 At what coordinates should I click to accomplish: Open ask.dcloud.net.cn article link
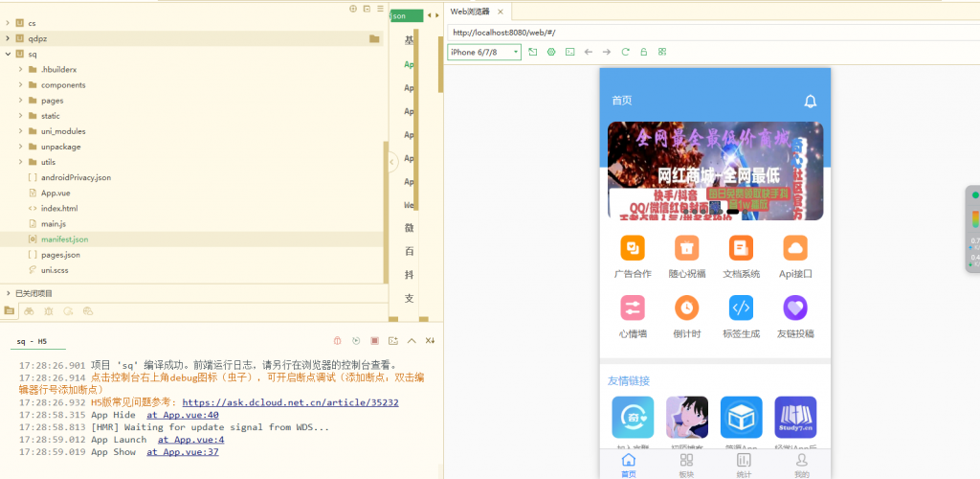point(291,402)
